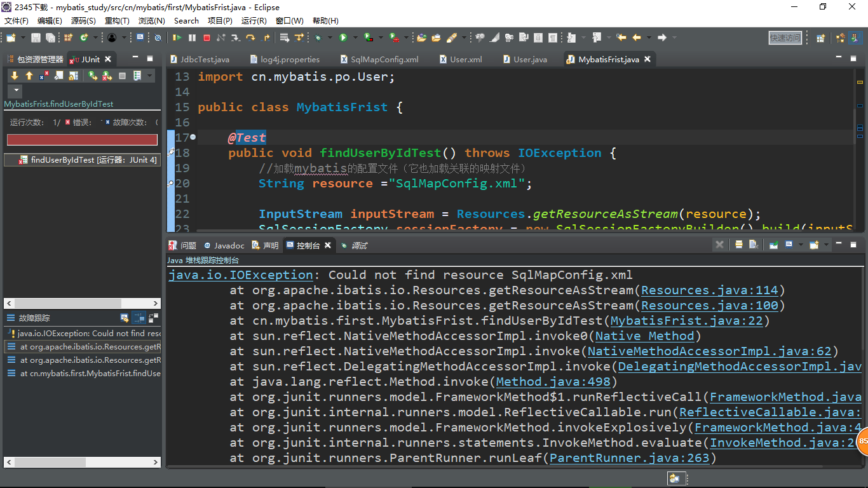The height and width of the screenshot is (488, 868).
Task: Open the Run launch dropdown arrow
Action: coord(355,38)
